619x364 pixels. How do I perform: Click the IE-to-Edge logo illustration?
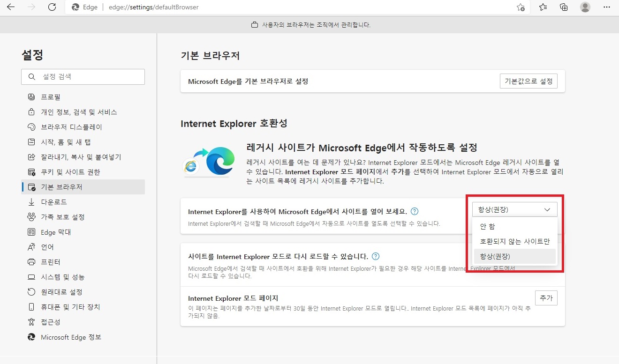[x=209, y=162]
